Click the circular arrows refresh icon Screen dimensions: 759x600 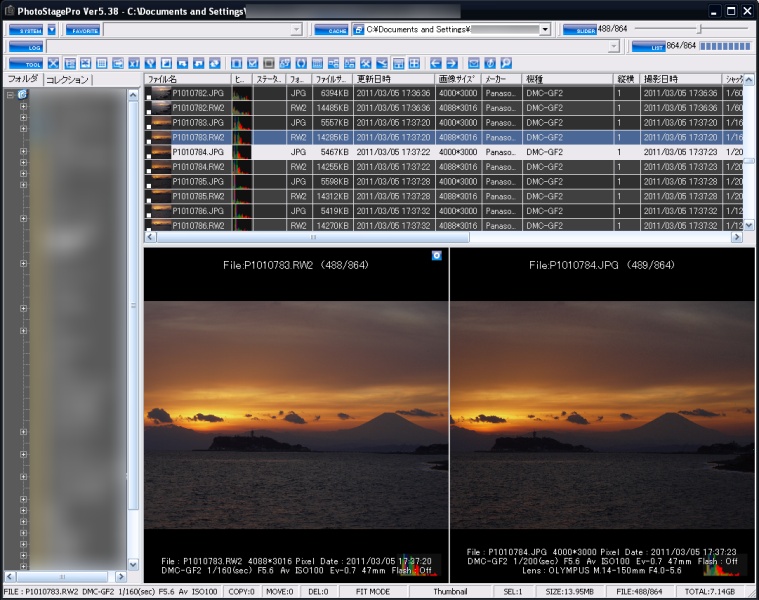214,63
